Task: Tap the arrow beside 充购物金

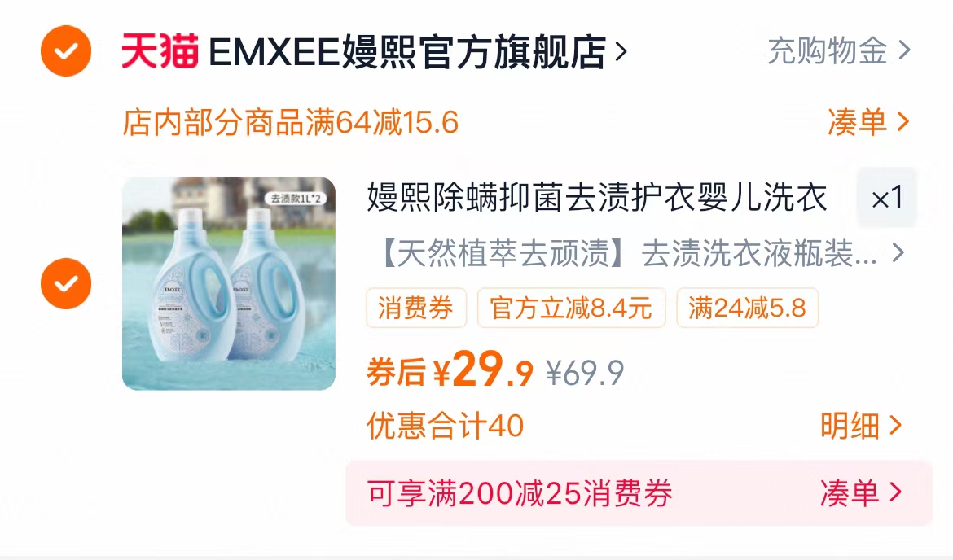Action: coord(904,51)
